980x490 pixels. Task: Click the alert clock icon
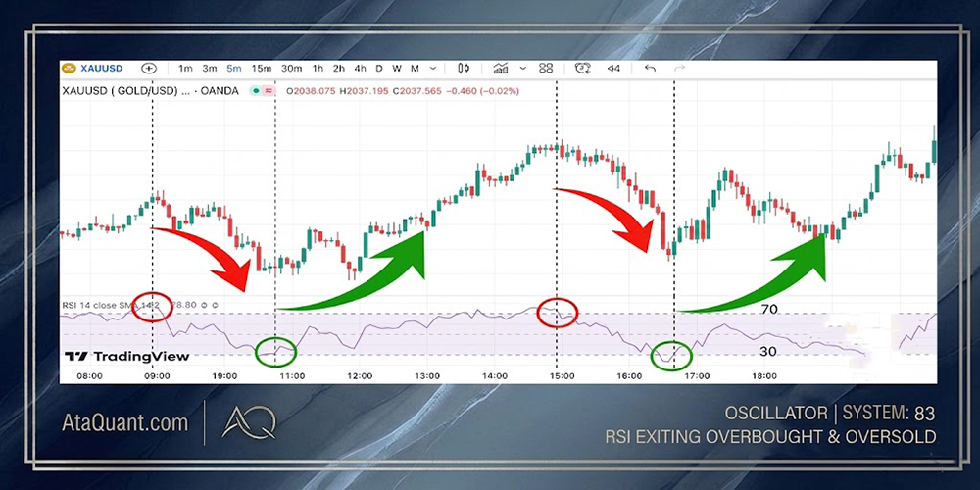point(583,69)
